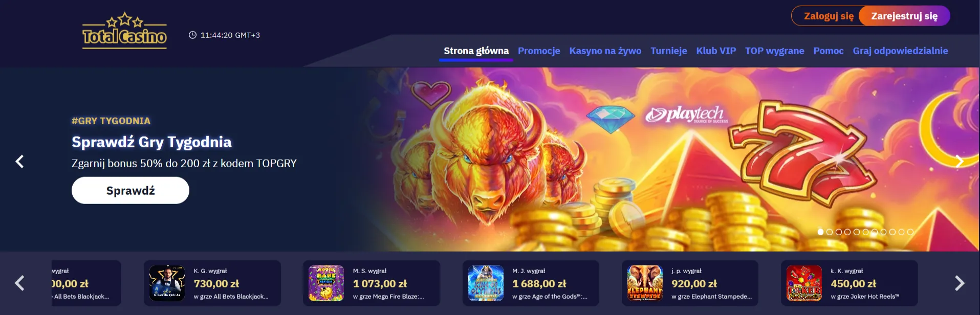Click the Zarejestruj się button
The width and height of the screenshot is (980, 315).
click(x=904, y=16)
